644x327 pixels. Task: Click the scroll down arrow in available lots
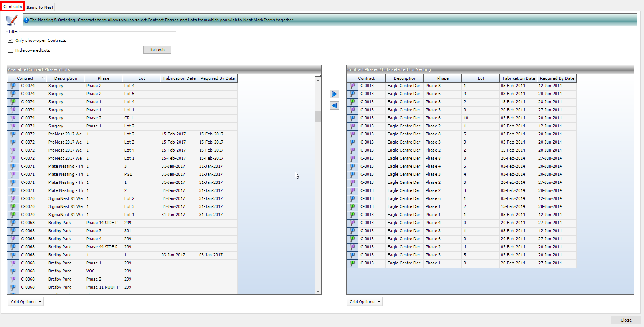point(318,291)
